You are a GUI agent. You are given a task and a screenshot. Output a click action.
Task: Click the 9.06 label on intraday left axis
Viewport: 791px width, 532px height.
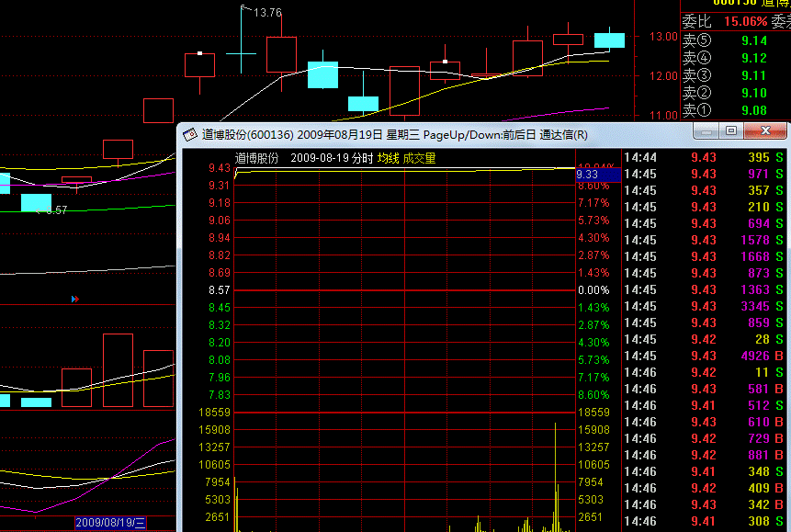point(219,221)
